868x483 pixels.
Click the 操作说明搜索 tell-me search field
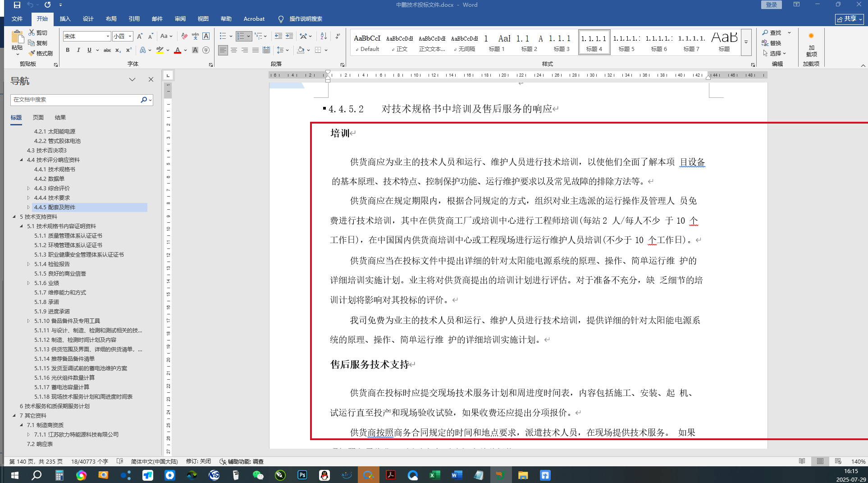(x=306, y=19)
